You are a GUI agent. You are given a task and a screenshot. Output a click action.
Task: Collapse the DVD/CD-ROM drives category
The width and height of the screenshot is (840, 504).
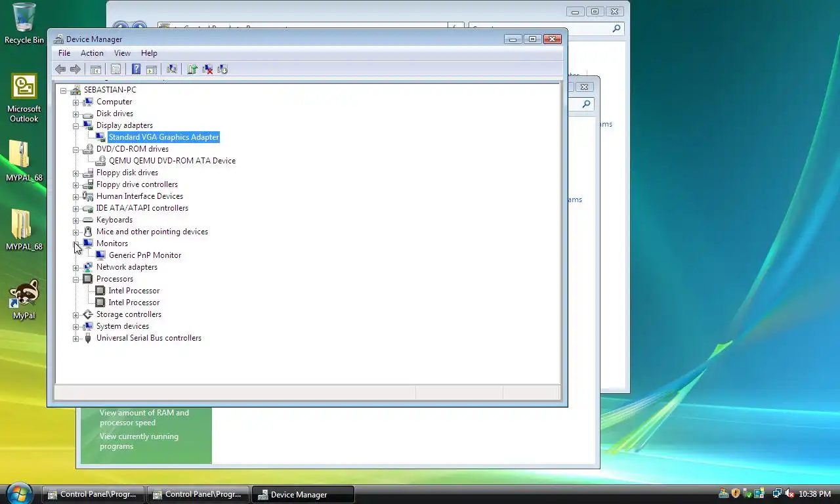click(x=75, y=150)
